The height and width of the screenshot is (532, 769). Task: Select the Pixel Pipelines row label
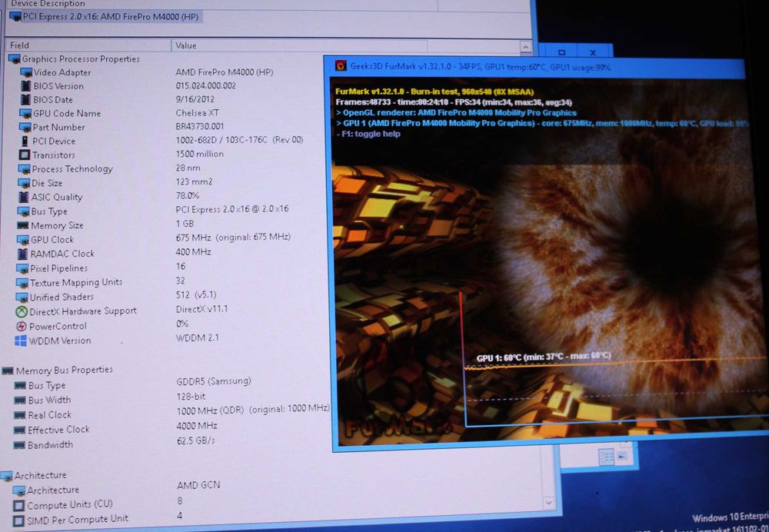(x=59, y=268)
